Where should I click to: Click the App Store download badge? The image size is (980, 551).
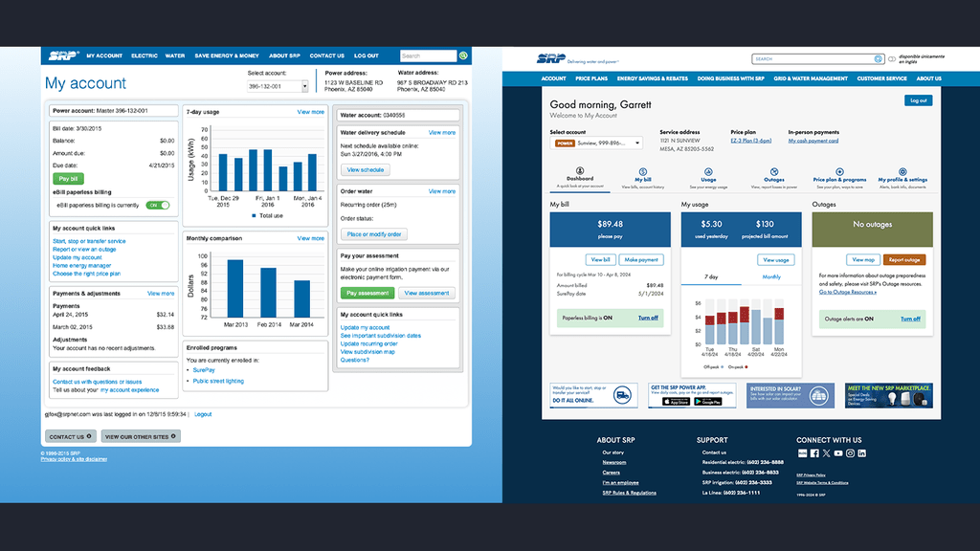(x=677, y=402)
